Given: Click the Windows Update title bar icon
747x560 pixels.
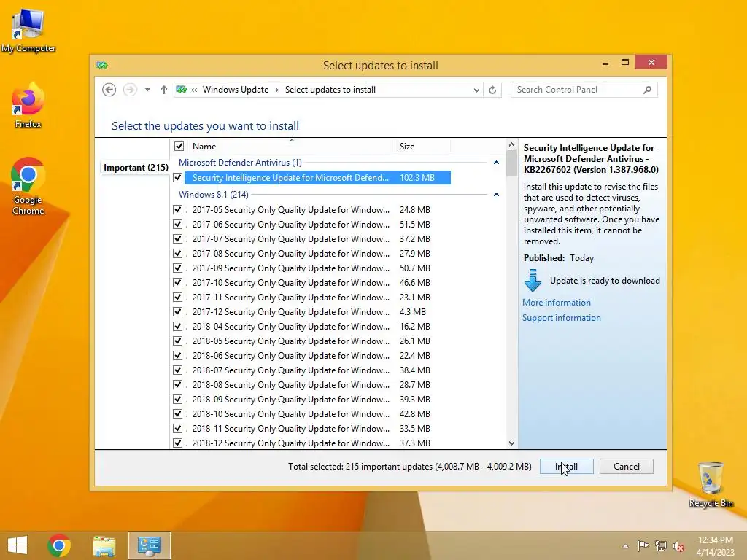Looking at the screenshot, I should coord(102,65).
